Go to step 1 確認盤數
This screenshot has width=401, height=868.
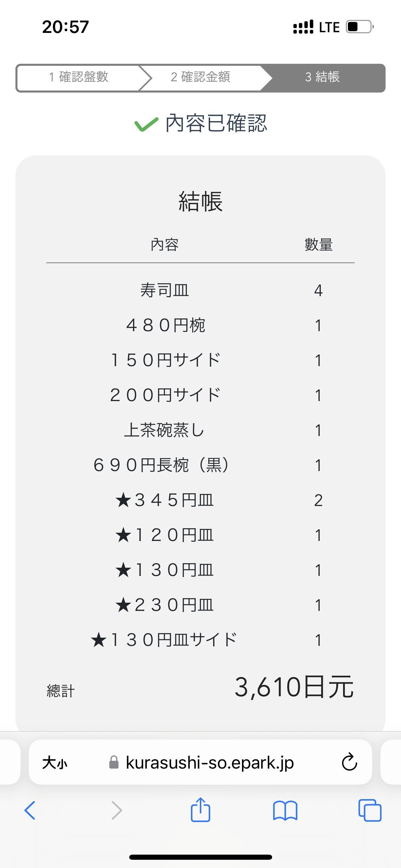pos(78,77)
